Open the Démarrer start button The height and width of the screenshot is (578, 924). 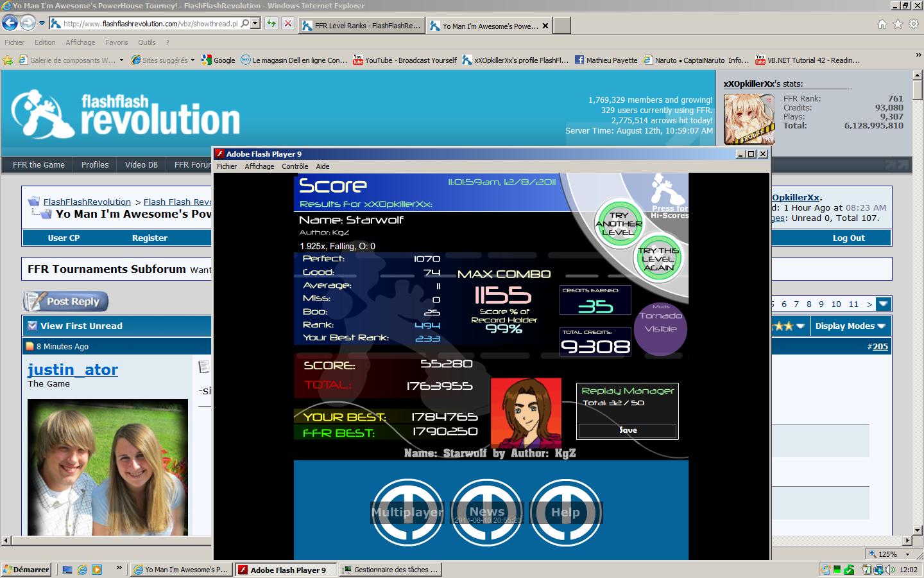(x=26, y=570)
